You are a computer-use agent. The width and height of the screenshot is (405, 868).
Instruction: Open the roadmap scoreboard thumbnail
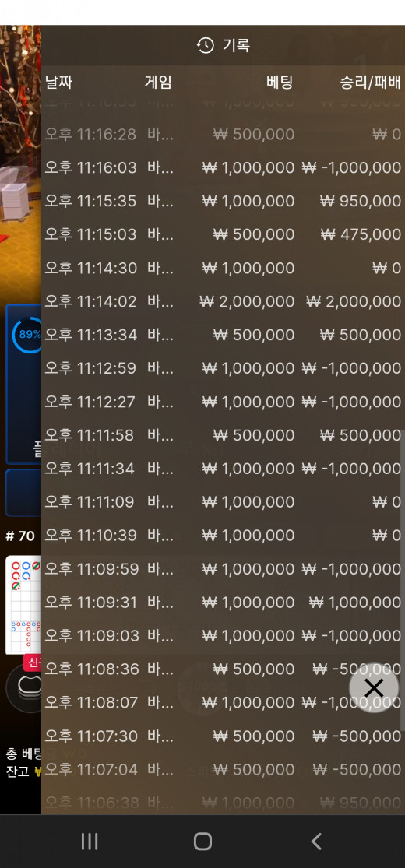(x=23, y=605)
